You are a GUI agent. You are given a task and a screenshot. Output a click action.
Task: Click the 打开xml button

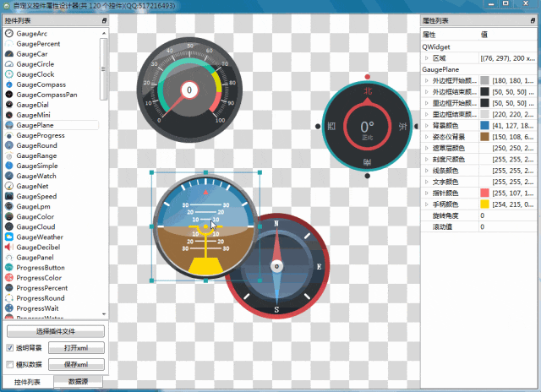(76, 348)
